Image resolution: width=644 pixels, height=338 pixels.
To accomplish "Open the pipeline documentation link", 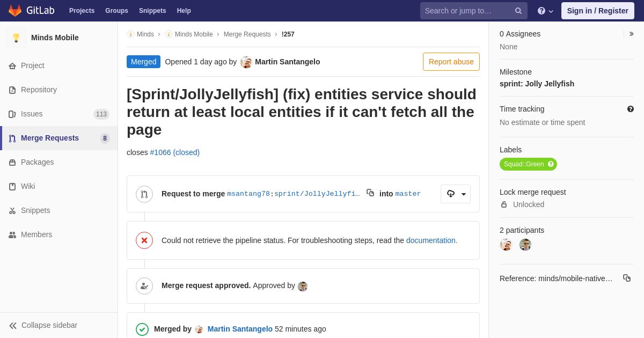I will (x=431, y=240).
